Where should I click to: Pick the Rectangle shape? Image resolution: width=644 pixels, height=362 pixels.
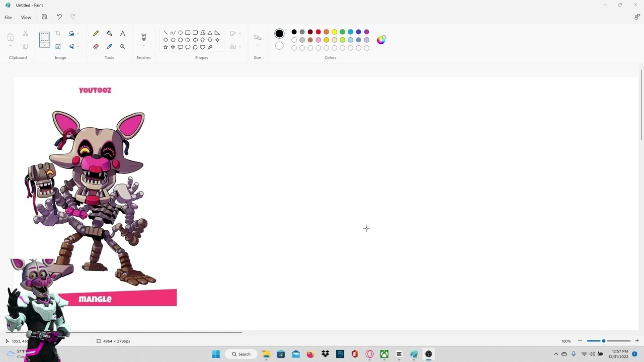tap(188, 33)
